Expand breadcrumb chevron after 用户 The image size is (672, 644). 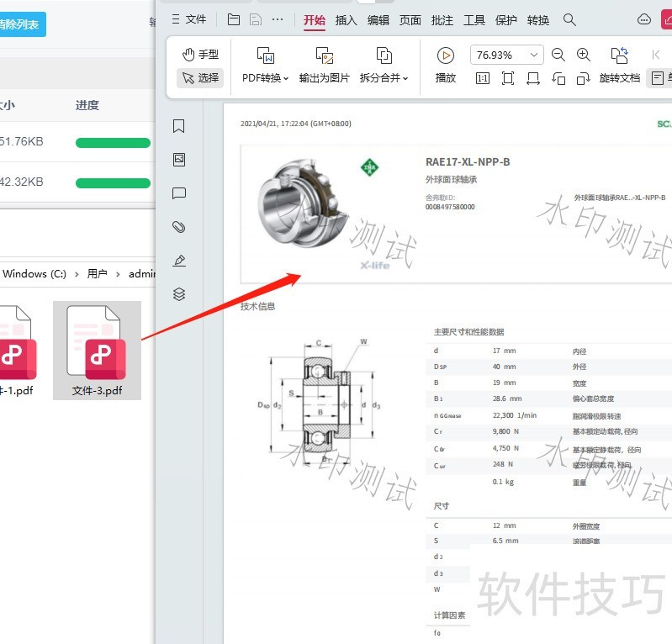click(118, 274)
